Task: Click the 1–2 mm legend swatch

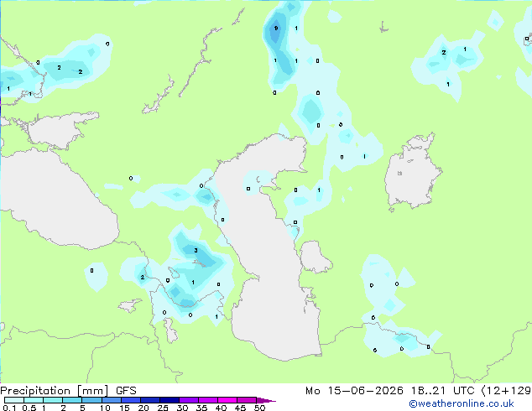Action: click(53, 400)
